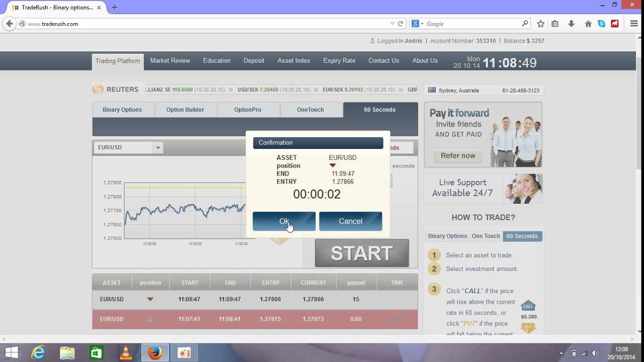
Task: Open File Explorer from the taskbar
Action: coord(67,353)
